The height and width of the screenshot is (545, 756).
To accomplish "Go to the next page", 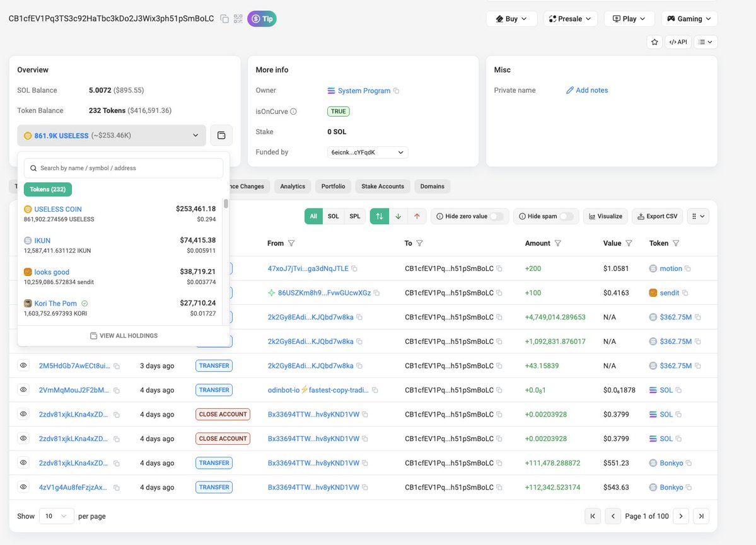I will click(681, 516).
